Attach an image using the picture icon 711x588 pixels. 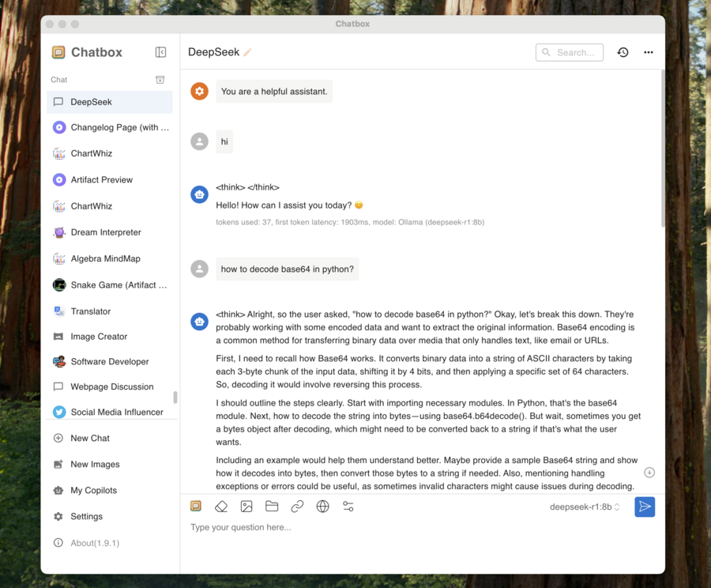click(x=246, y=507)
